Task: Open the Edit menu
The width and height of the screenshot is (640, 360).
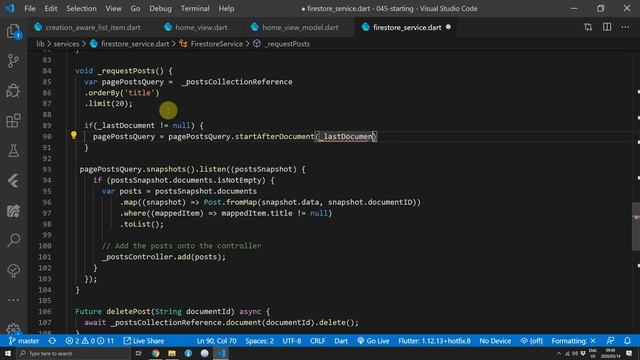Action: [x=51, y=8]
